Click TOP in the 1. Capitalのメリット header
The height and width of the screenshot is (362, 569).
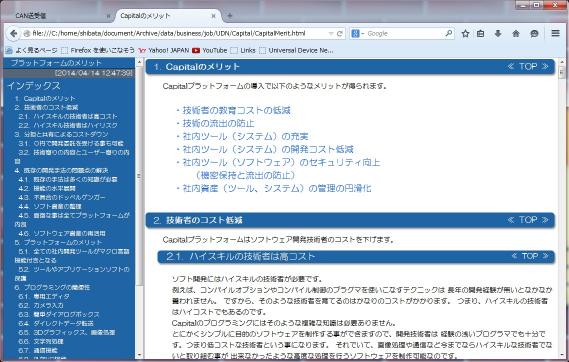528,66
